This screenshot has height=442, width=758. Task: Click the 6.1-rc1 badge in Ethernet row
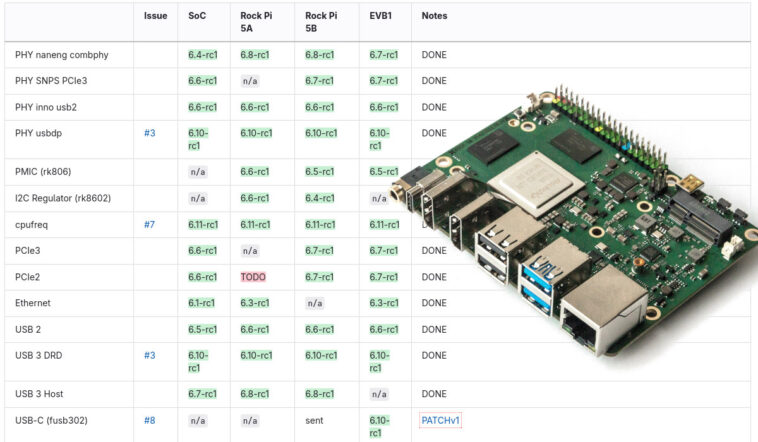click(x=202, y=303)
